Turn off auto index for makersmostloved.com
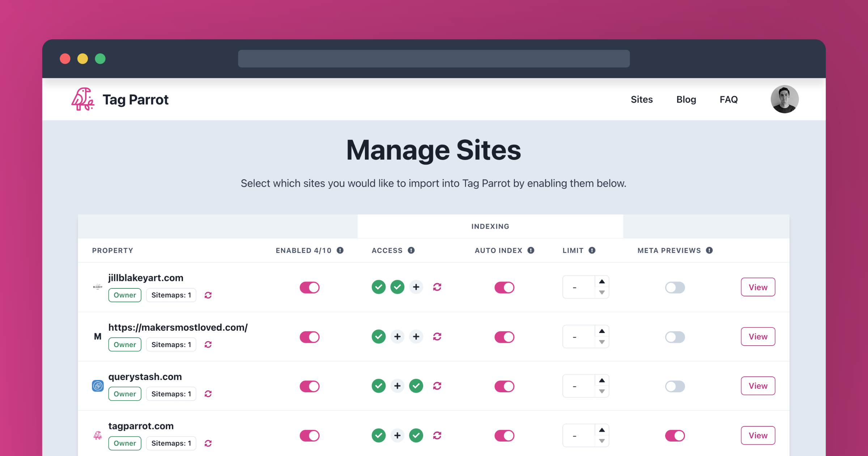The width and height of the screenshot is (868, 456). pyautogui.click(x=505, y=337)
